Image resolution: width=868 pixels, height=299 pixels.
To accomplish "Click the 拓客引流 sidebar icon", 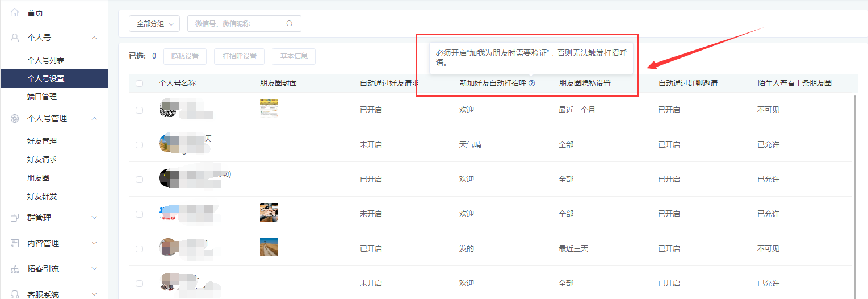I will 15,269.
